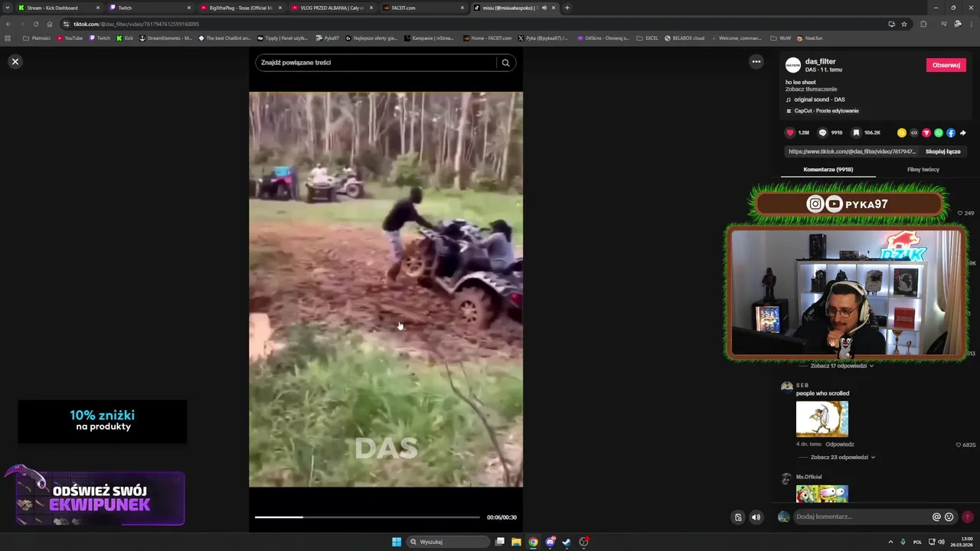
Task: Click the share arrow icon
Action: tap(963, 132)
